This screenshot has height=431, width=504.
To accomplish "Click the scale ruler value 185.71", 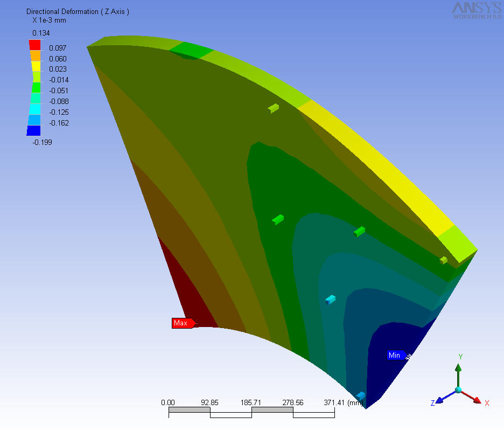I will 251,402.
